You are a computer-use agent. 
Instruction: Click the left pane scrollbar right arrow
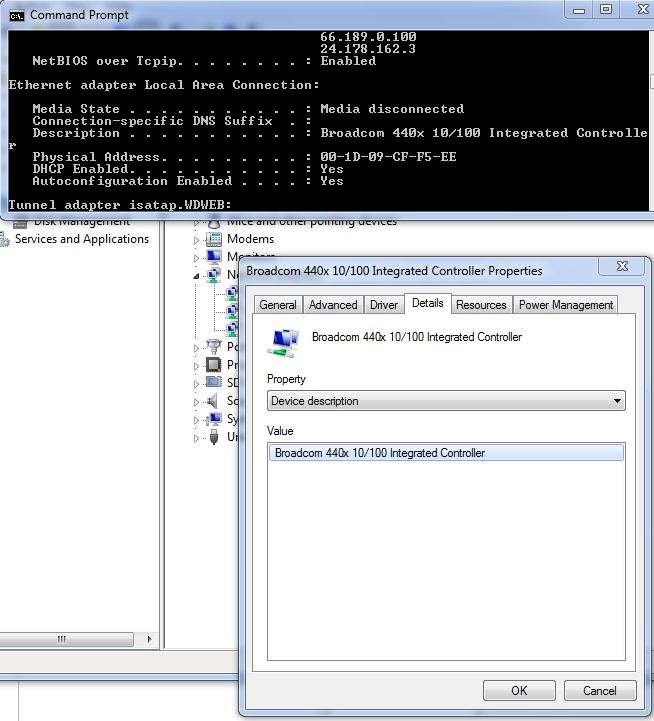pyautogui.click(x=149, y=639)
